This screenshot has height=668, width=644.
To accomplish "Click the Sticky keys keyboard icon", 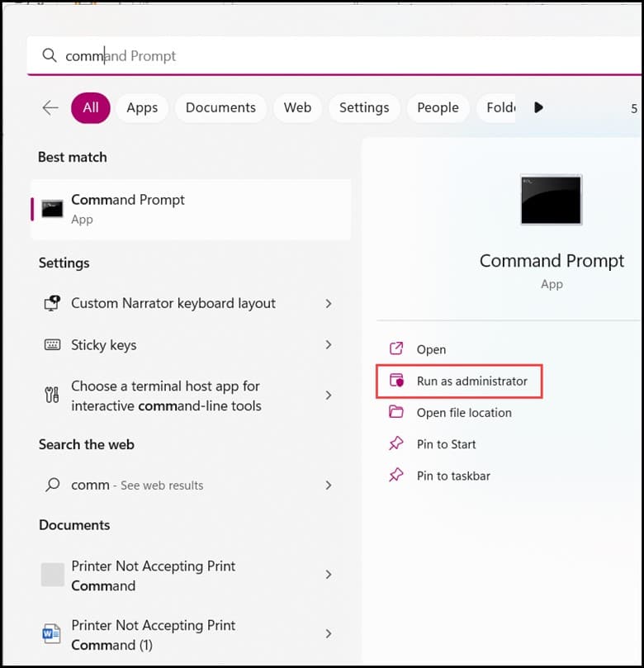I will [x=52, y=344].
